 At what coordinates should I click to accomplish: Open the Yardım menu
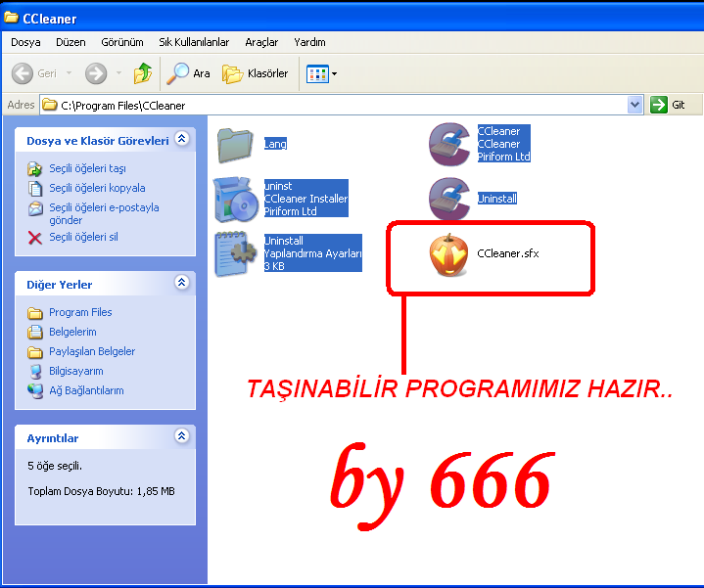click(309, 42)
